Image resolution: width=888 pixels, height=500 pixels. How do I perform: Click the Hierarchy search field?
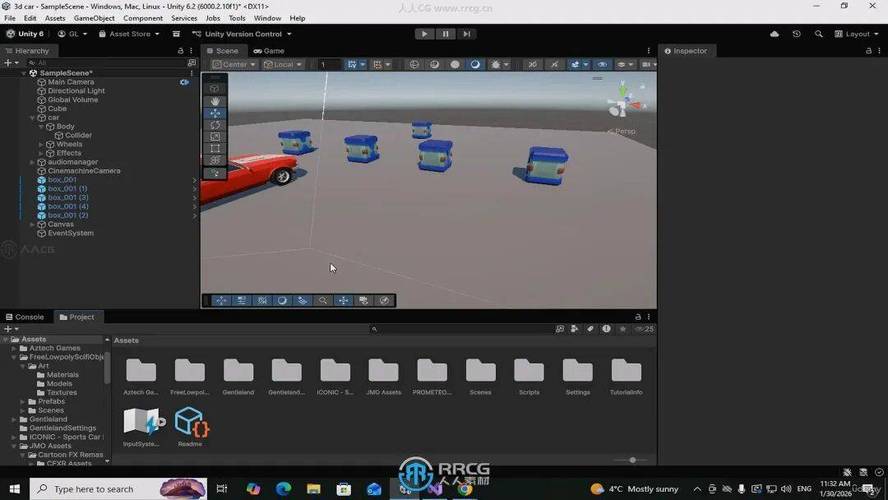point(105,63)
